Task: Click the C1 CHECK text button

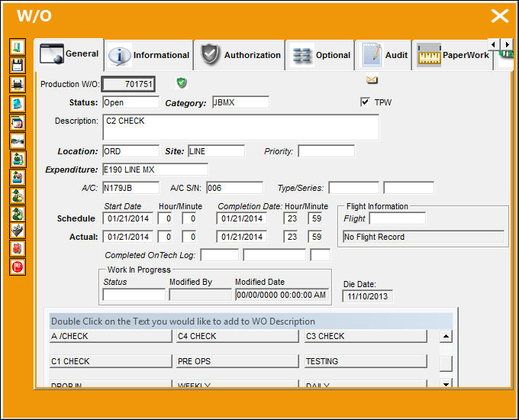Action: pyautogui.click(x=111, y=361)
